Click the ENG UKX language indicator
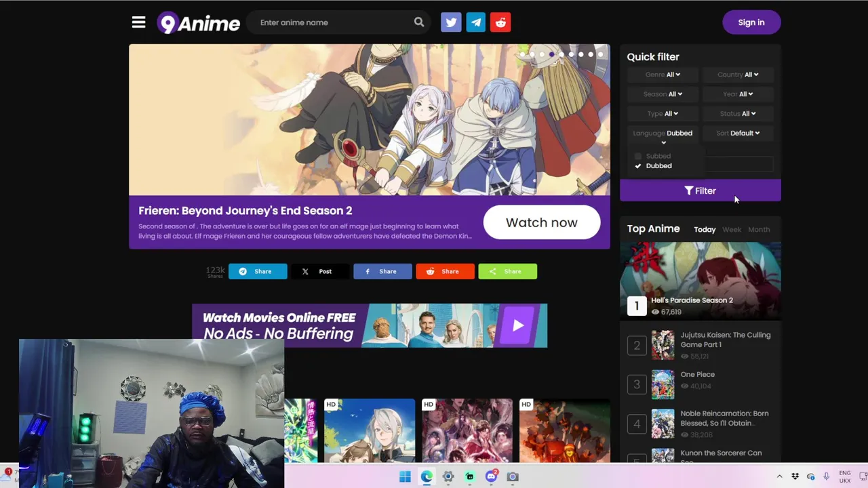The image size is (868, 488). 845,476
